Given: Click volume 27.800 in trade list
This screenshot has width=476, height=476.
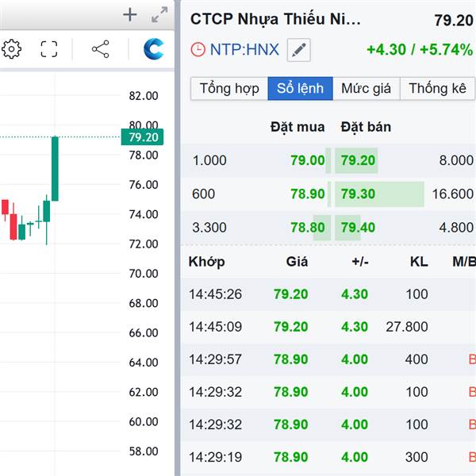Looking at the screenshot, I should point(407,327).
